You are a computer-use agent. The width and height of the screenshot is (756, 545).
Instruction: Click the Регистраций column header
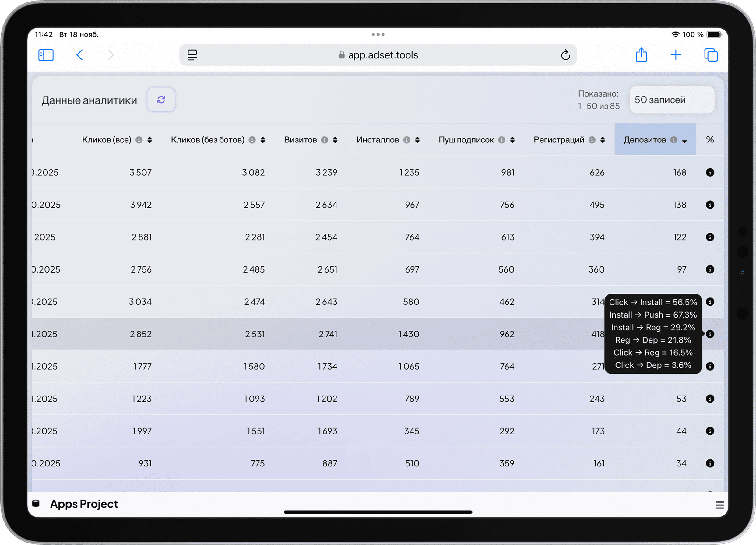pos(559,140)
